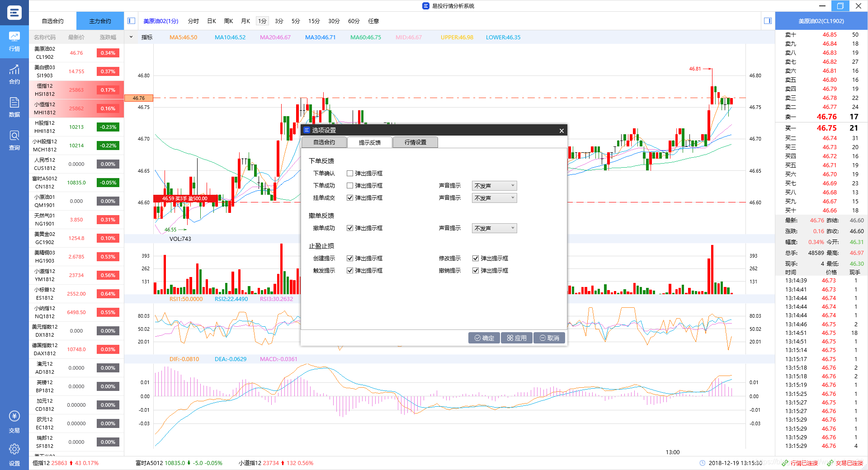Toggle 挂单成交 弹出提示框 checkbox
Screen dimensions: 868x470
tap(350, 198)
